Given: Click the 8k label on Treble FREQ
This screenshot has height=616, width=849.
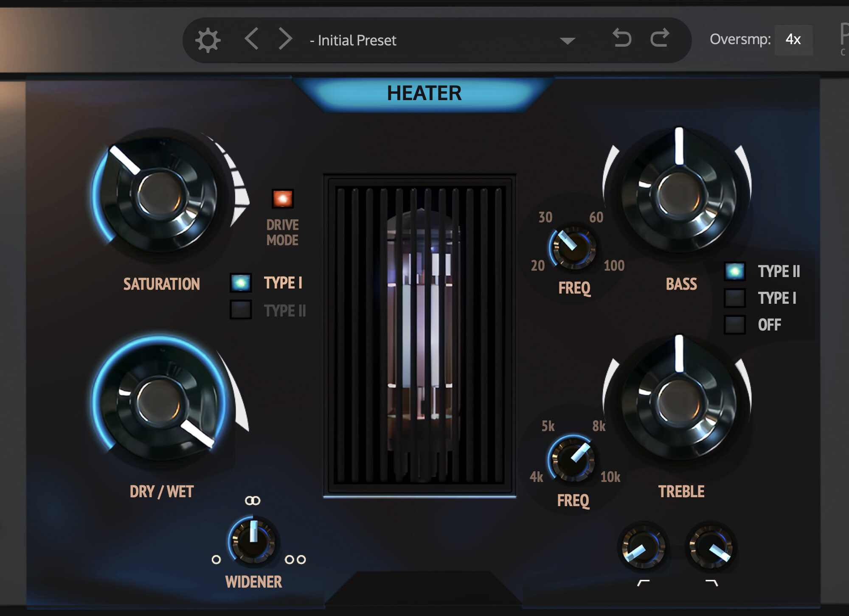Looking at the screenshot, I should click(599, 426).
